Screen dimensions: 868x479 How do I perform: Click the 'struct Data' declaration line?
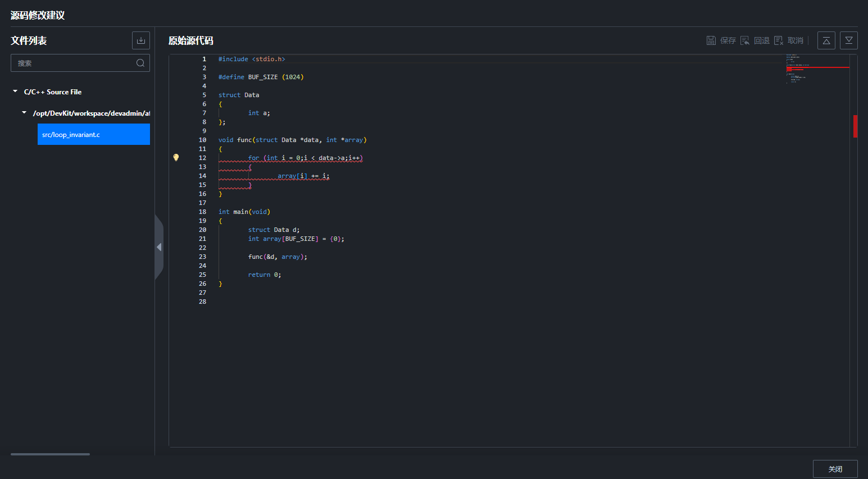[x=239, y=95]
